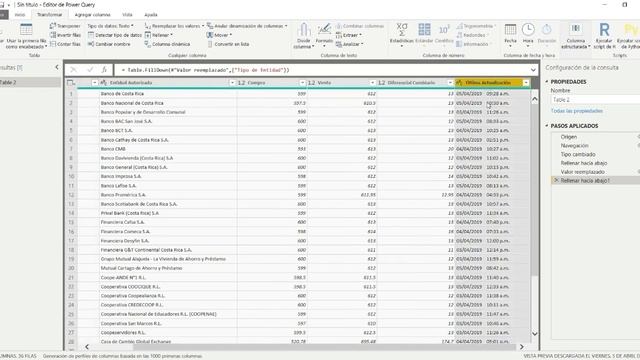
Task: Delete the Rellenar hacia abajo1 step
Action: point(556,180)
